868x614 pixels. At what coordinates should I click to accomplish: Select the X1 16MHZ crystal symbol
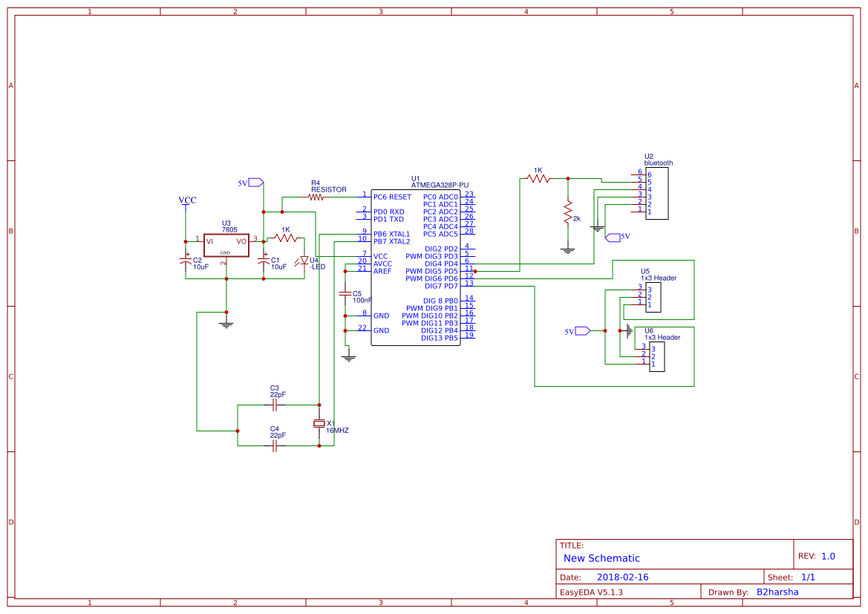(x=319, y=423)
